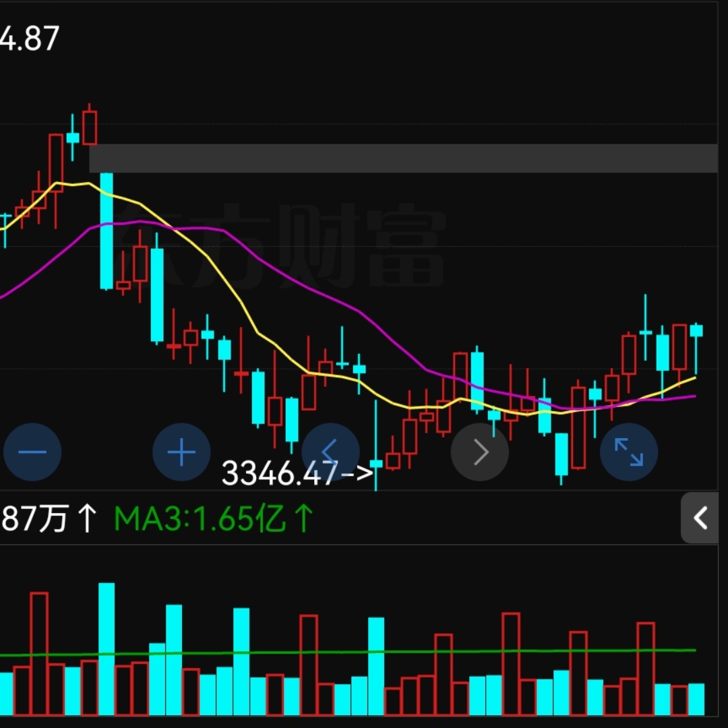Select the highest red candlestick at the peak
This screenshot has height=728, width=728.
click(90, 128)
